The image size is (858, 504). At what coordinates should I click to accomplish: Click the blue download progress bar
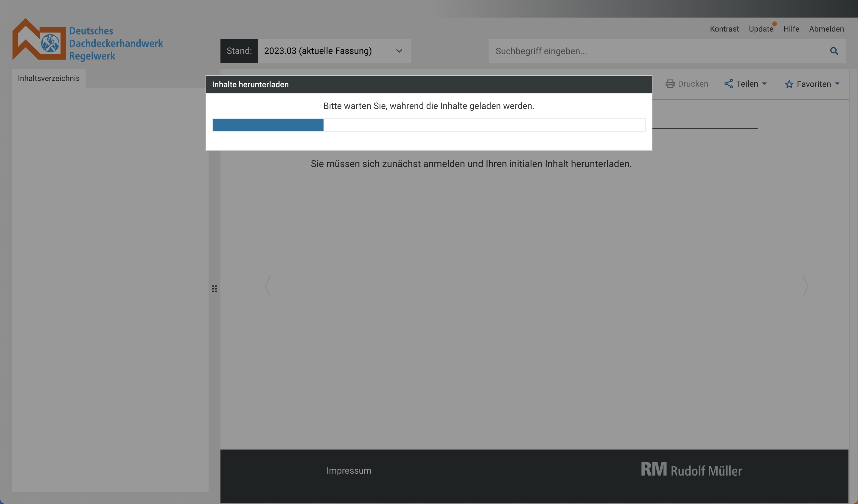268,125
